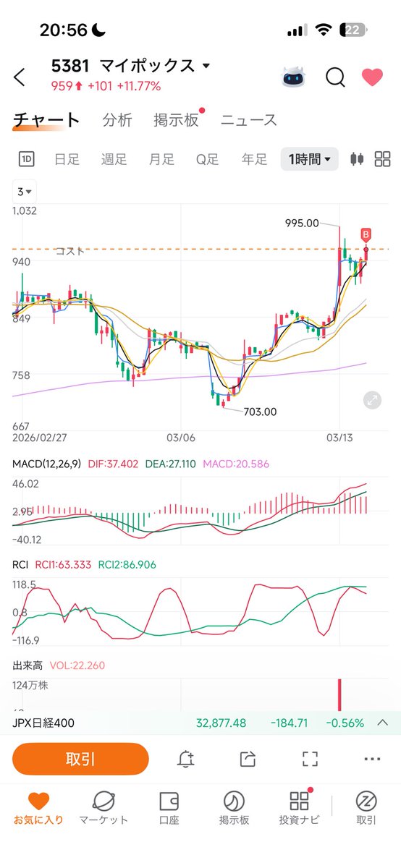Tap the 20:56 clock in status bar
Screen dimensions: 401x868
63,30
